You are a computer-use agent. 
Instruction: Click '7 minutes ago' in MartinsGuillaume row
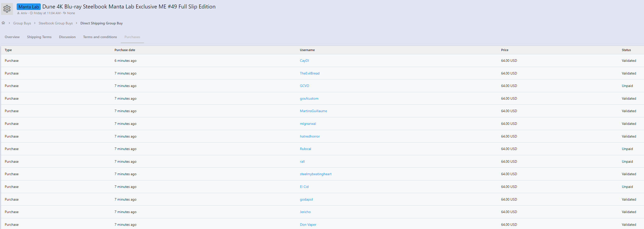pos(126,111)
